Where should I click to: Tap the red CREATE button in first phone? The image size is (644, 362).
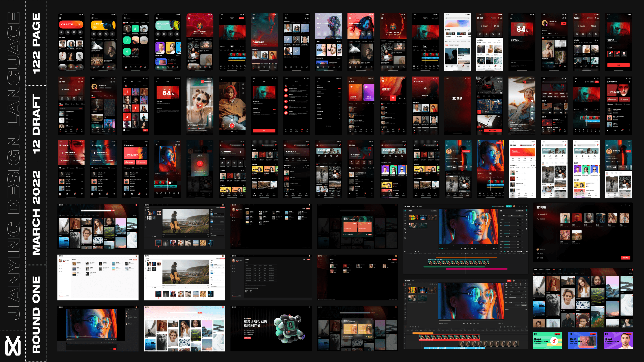[71, 24]
